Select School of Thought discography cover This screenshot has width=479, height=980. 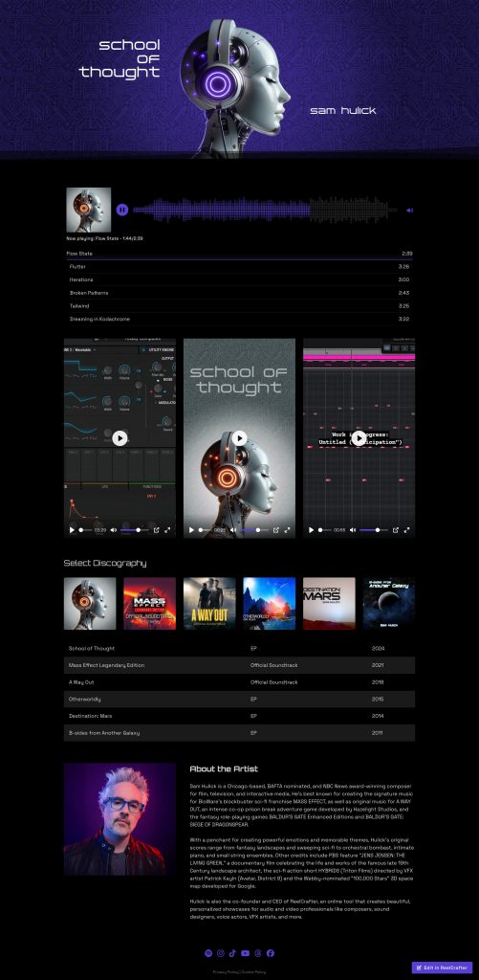click(90, 603)
